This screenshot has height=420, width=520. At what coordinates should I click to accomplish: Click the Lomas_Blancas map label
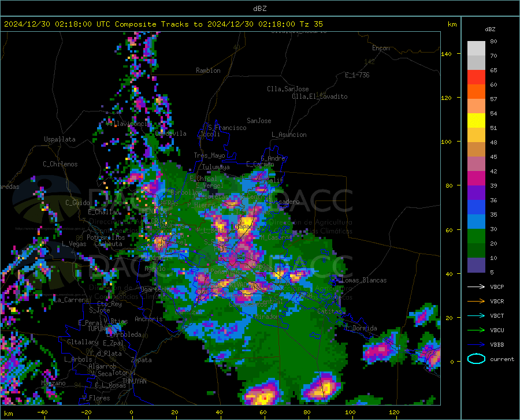click(x=364, y=280)
